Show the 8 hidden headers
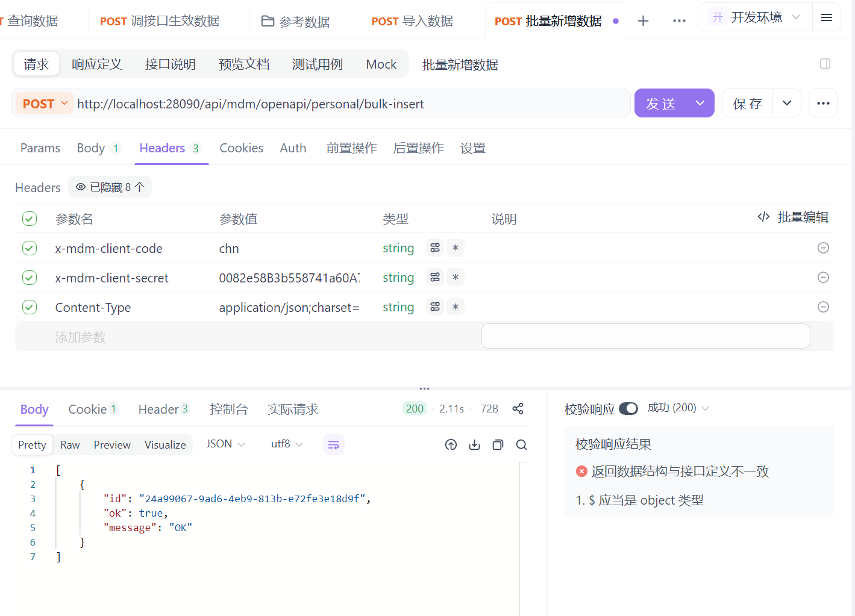 [x=110, y=187]
